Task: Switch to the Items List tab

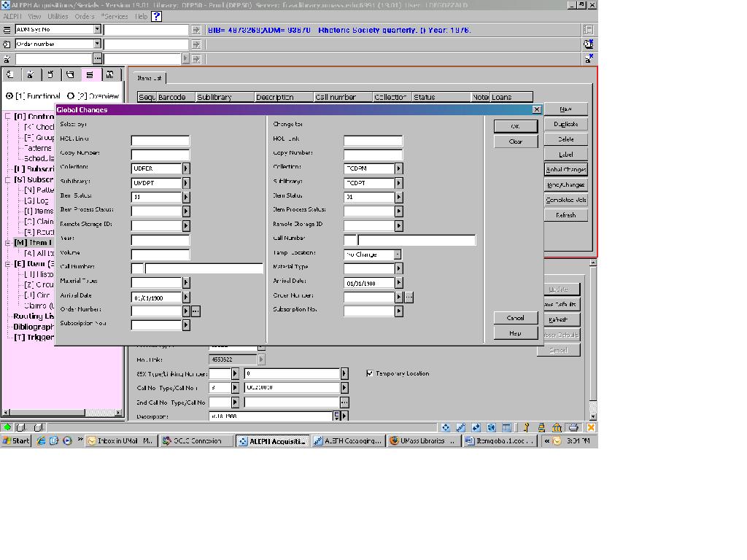Action: tap(150, 78)
